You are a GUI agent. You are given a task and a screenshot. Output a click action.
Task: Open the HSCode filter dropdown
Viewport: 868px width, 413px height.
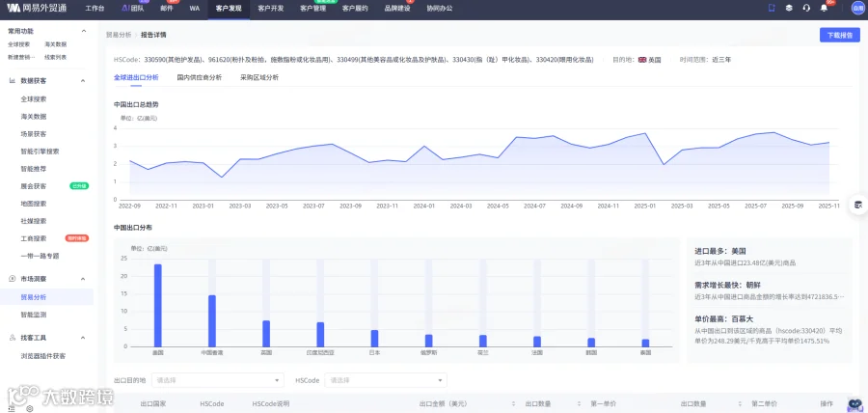[386, 380]
